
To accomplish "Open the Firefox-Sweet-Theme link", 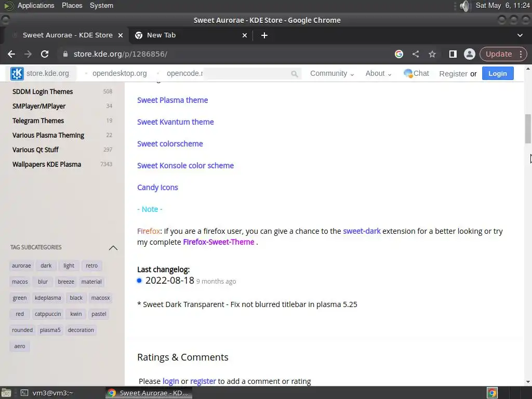I will [x=219, y=242].
